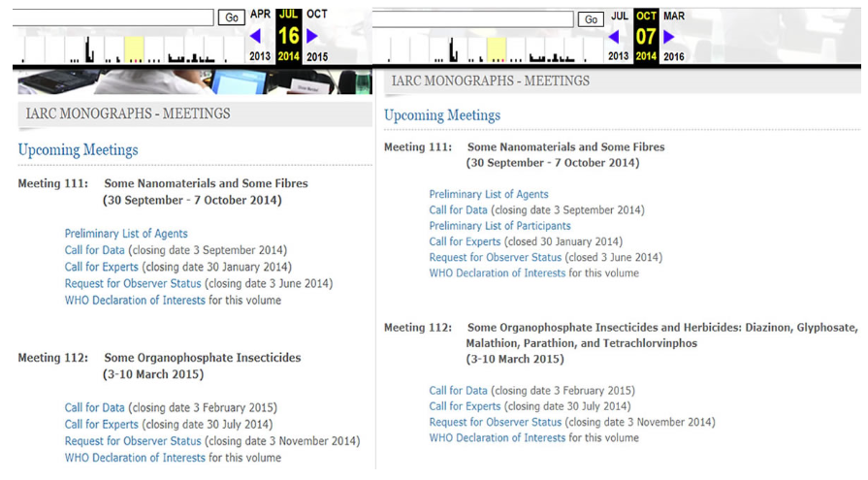Open Observer Status request closing 3 November 2014, left page

tap(133, 441)
